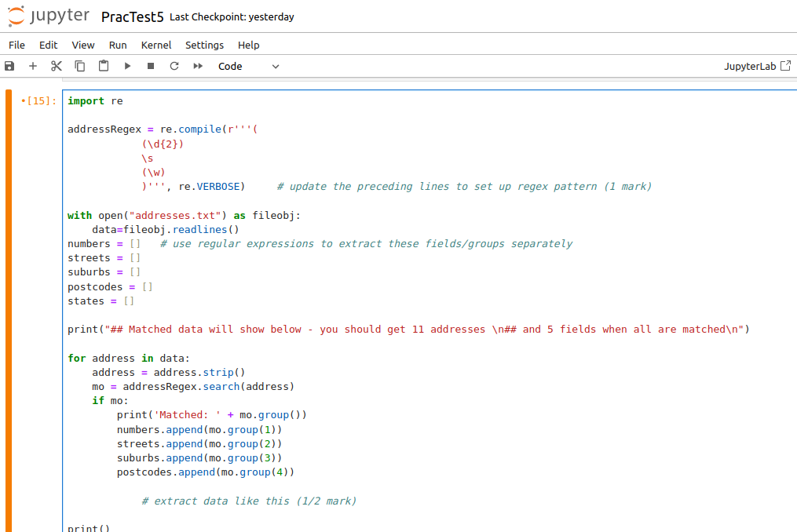Copy the selected cell using the copy icon
The image size is (797, 532).
80,66
